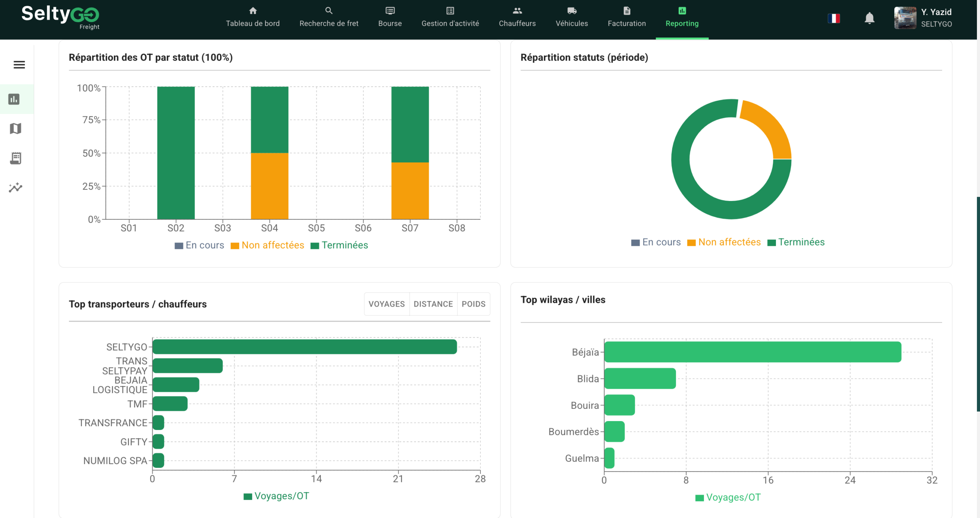Toggle Non affectées legend in donut chart
Screen dimensions: 980x518
[724, 242]
